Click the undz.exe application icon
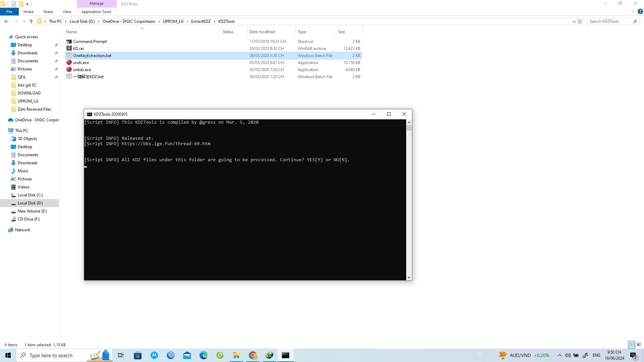This screenshot has width=644, height=362. pos(69,63)
